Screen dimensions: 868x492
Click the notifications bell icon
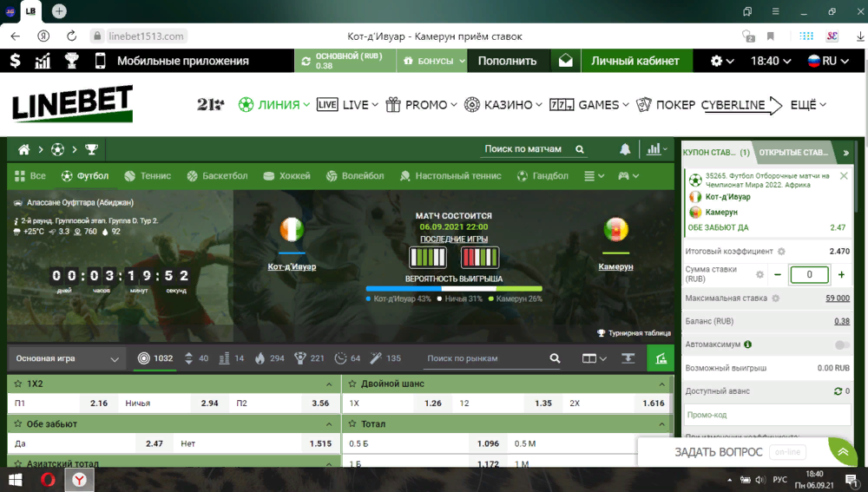(625, 149)
